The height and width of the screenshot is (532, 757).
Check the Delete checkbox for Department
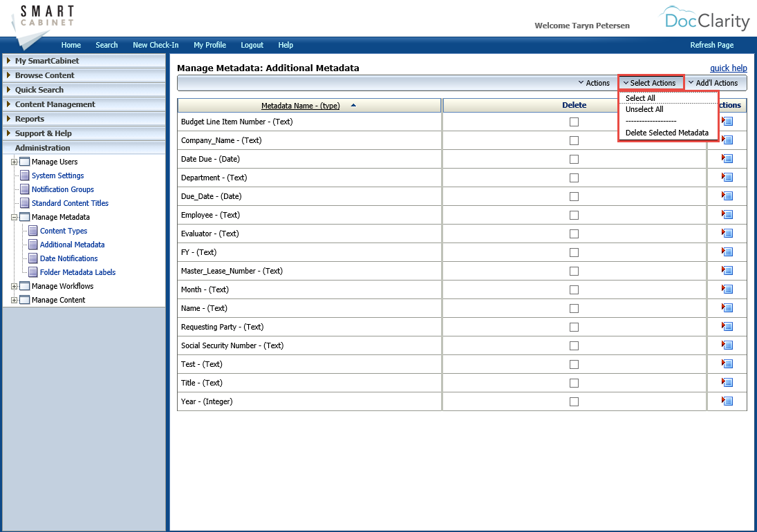[574, 177]
